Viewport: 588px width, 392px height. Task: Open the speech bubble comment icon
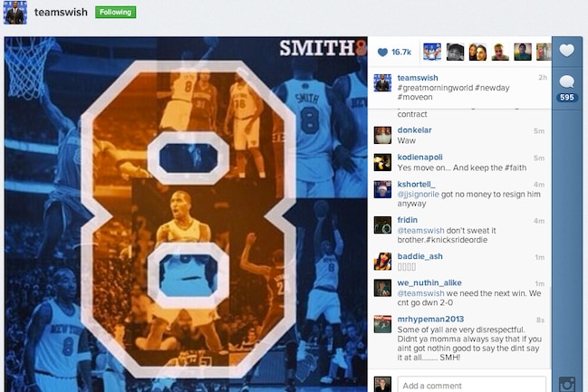[x=566, y=81]
